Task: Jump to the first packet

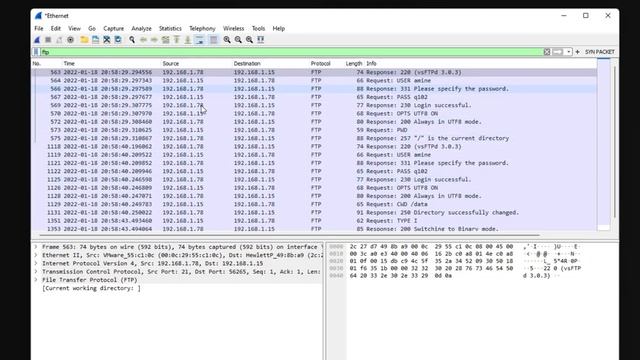Action: tap(177, 40)
